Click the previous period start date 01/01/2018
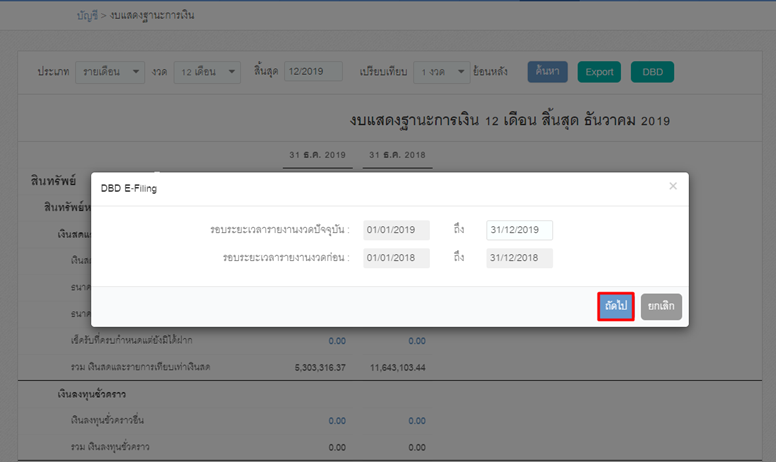Viewport: 776px width, 462px height. [x=396, y=258]
